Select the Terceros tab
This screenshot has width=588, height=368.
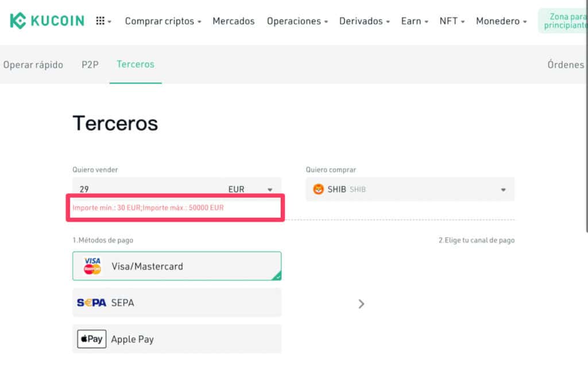click(x=136, y=64)
